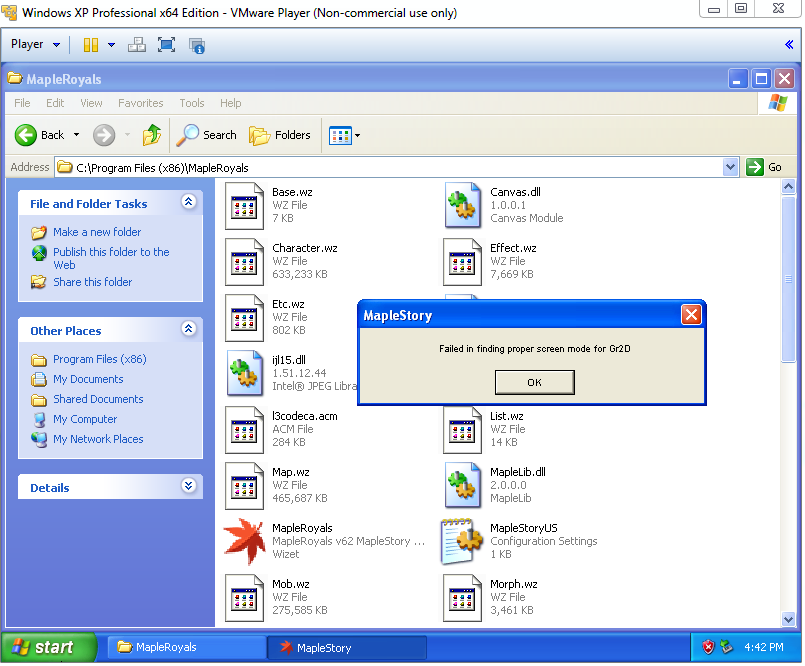Click OK in the MapleStory error dialog
Image resolution: width=805 pixels, height=666 pixels.
[534, 382]
